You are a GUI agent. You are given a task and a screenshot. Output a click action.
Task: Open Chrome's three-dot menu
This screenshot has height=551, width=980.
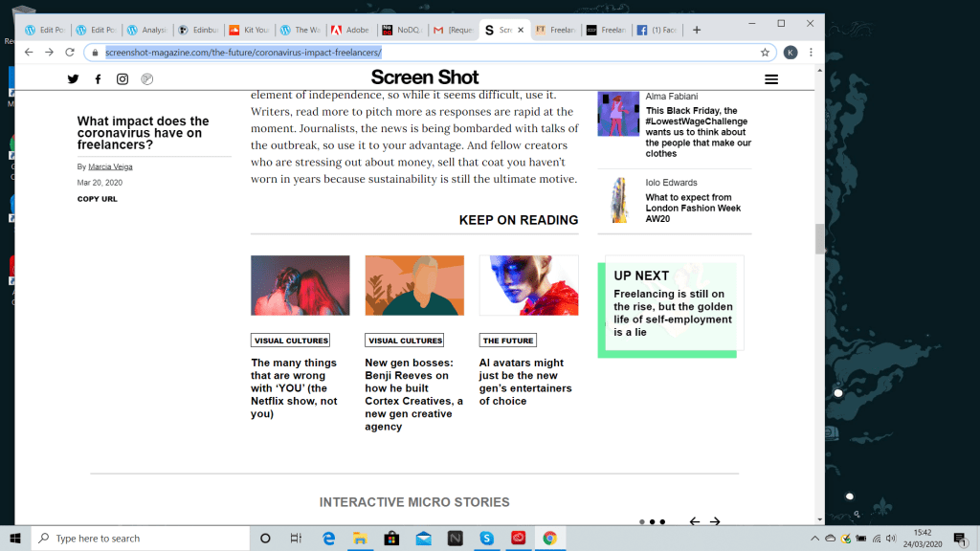pos(812,53)
